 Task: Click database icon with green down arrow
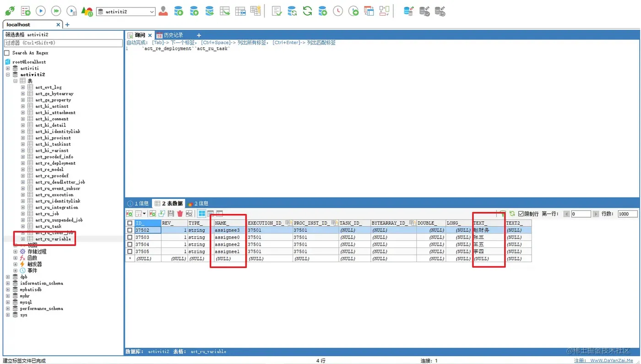tap(179, 11)
